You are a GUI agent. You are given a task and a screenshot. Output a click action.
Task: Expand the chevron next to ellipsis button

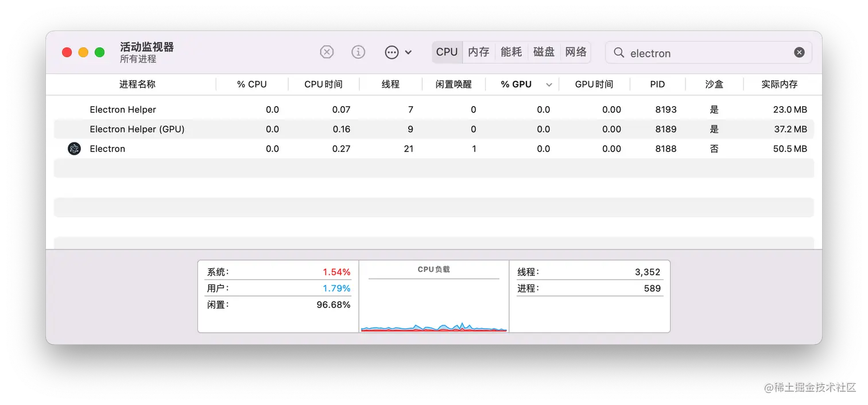coord(408,52)
